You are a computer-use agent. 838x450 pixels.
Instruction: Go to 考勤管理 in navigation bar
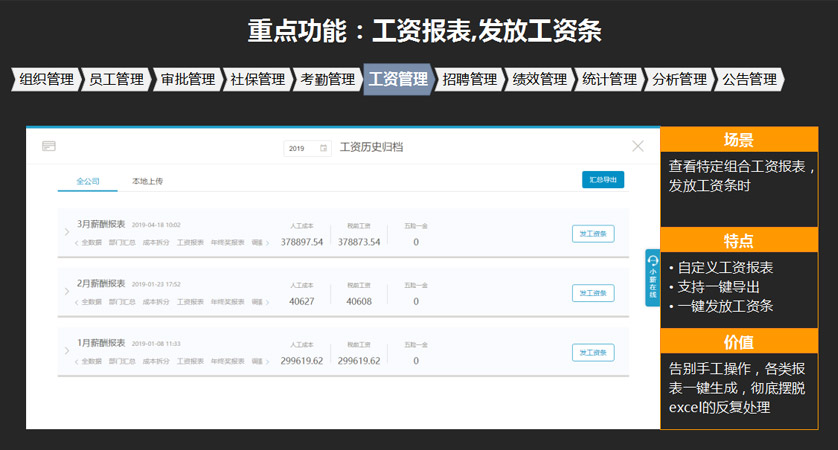(327, 80)
